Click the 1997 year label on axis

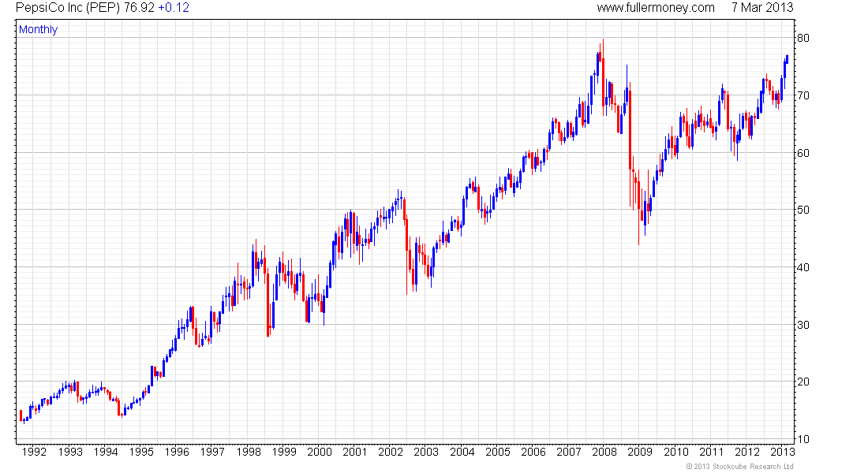tap(212, 452)
